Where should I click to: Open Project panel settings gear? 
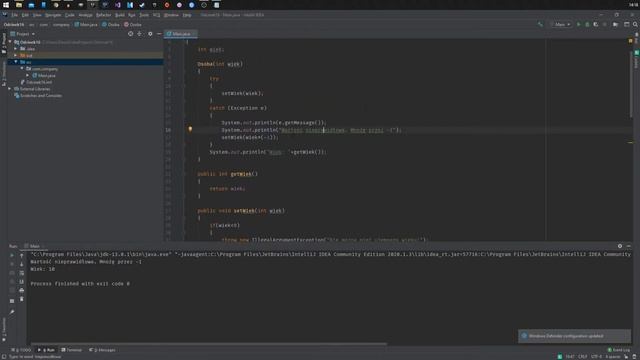click(150, 34)
